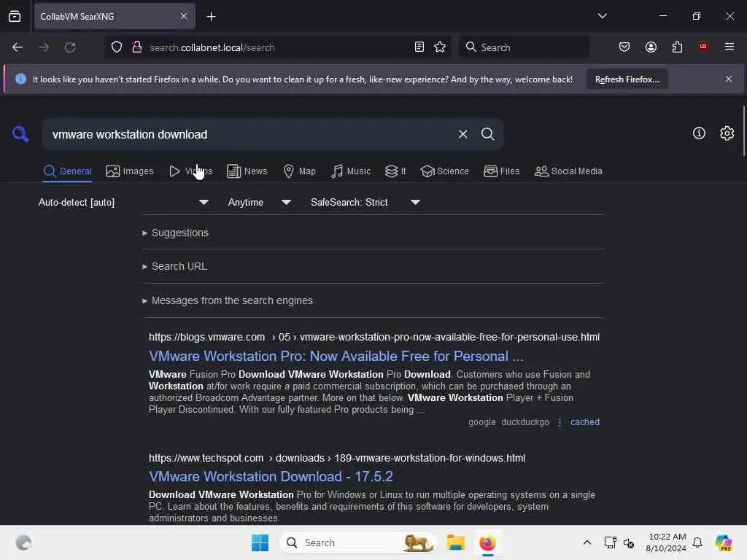Reload the current page
Screen dimensions: 747x560
70,47
